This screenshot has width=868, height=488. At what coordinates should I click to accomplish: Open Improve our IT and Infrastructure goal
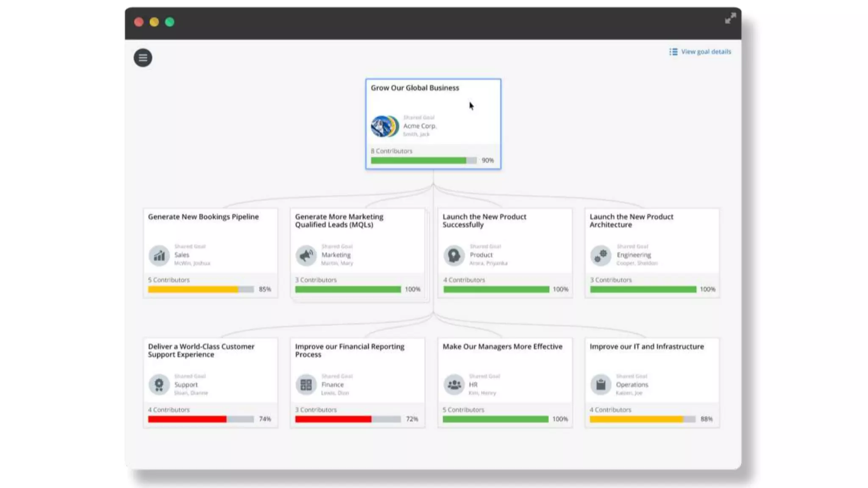tap(646, 347)
